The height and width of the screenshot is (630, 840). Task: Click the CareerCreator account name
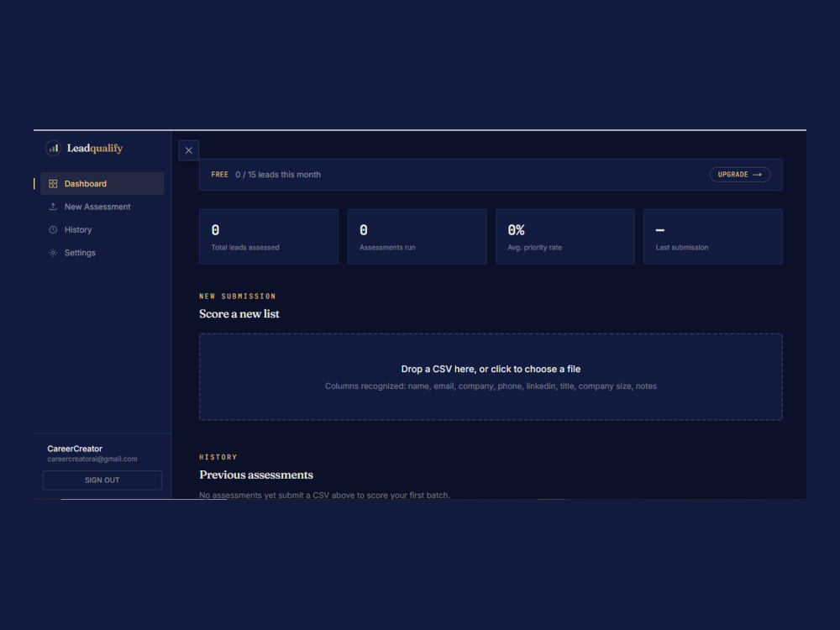[x=75, y=449]
